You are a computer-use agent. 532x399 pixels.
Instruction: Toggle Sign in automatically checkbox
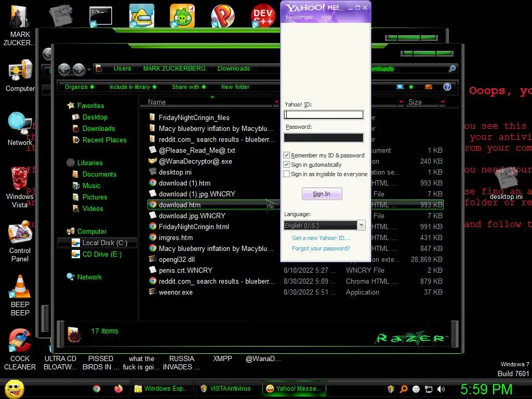(287, 165)
